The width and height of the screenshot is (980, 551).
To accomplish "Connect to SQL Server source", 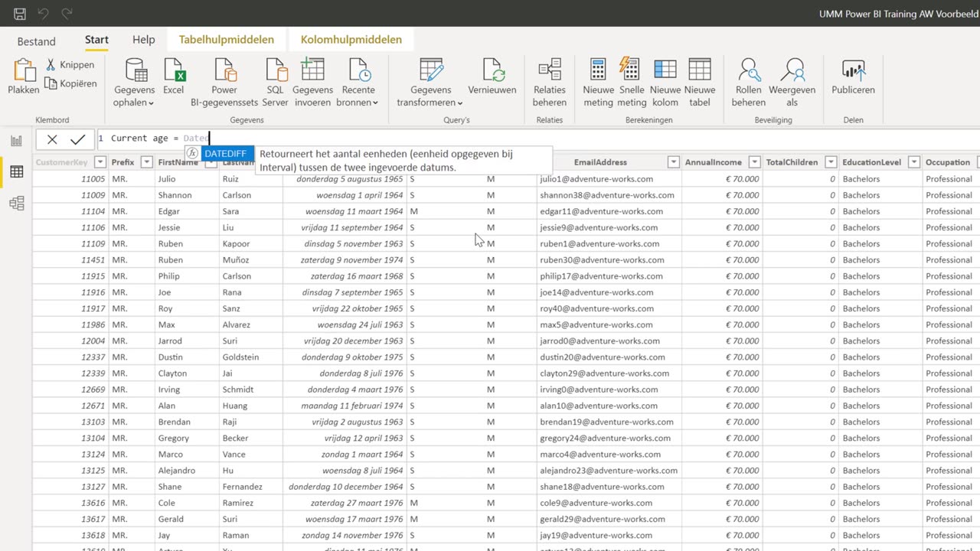I will pos(276,83).
